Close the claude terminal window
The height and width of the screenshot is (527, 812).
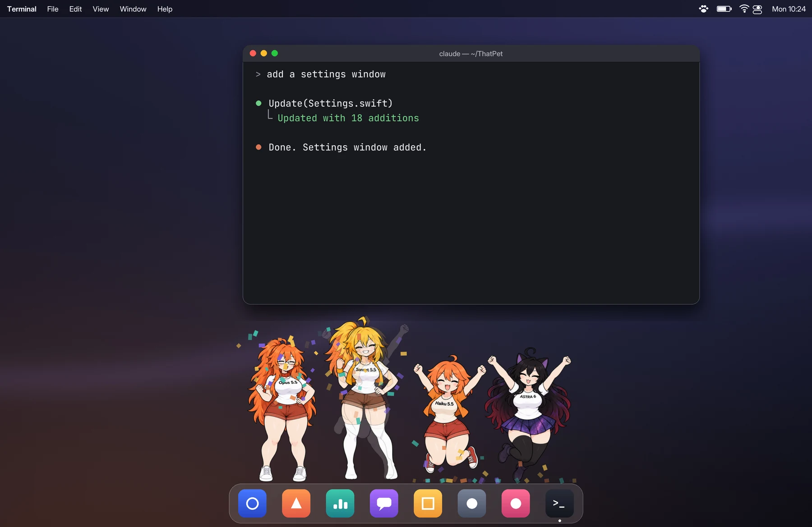tap(253, 53)
